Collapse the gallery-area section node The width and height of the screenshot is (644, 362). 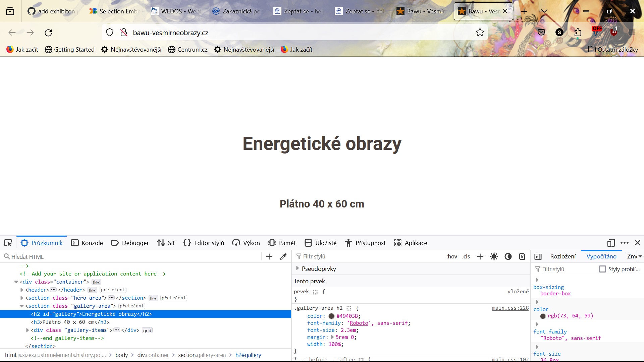pyautogui.click(x=22, y=306)
